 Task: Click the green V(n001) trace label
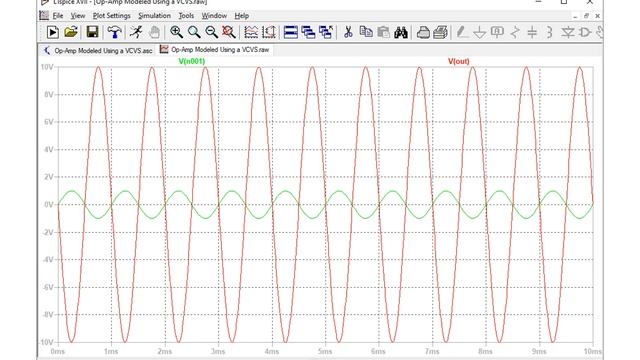tap(191, 61)
